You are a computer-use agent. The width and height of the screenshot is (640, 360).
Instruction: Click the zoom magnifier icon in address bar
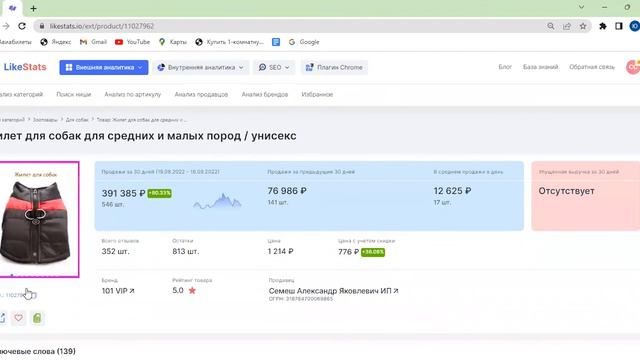(551, 26)
